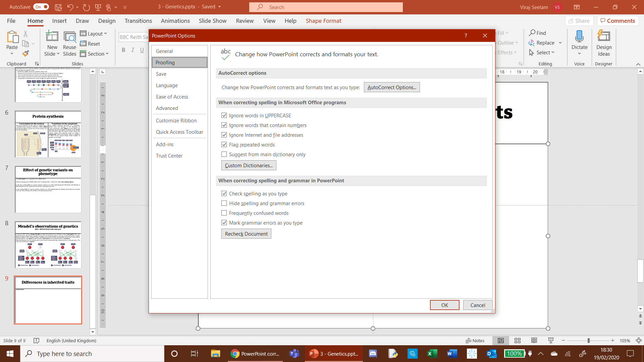Click the spell check icon in status bar

click(x=37, y=341)
